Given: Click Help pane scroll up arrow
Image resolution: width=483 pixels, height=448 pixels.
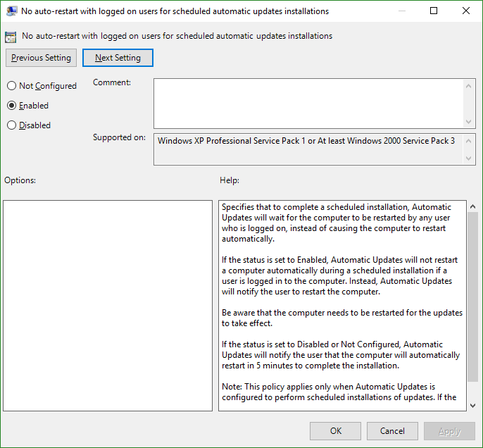Looking at the screenshot, I should coord(473,207).
